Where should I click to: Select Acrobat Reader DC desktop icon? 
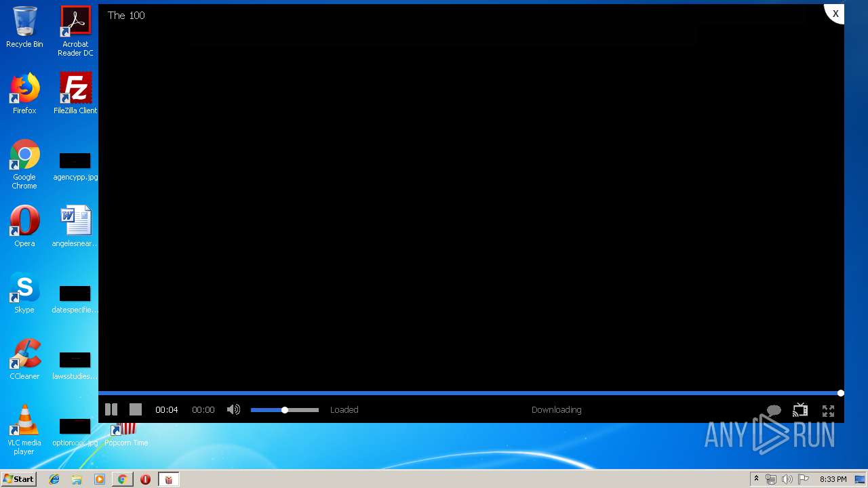pos(75,31)
